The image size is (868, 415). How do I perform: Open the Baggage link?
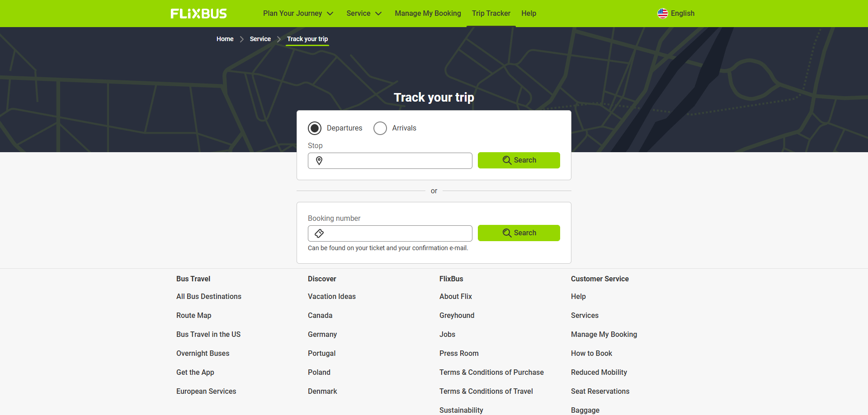(585, 410)
